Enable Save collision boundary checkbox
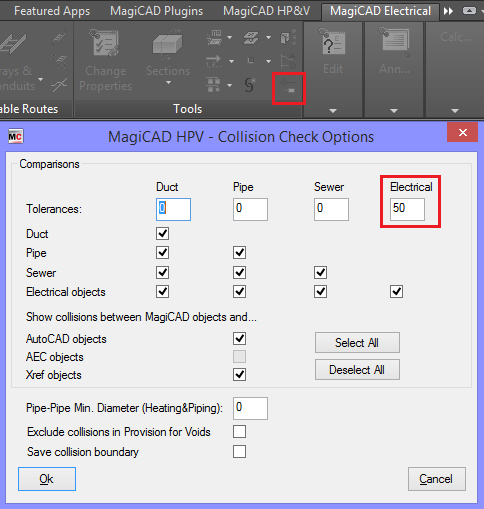The image size is (484, 509). (x=239, y=452)
